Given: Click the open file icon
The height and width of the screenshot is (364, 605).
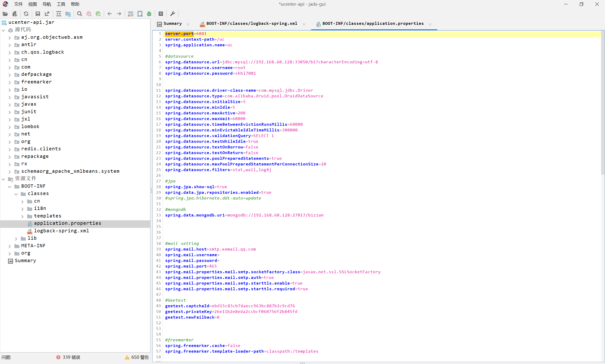Looking at the screenshot, I should [5, 14].
